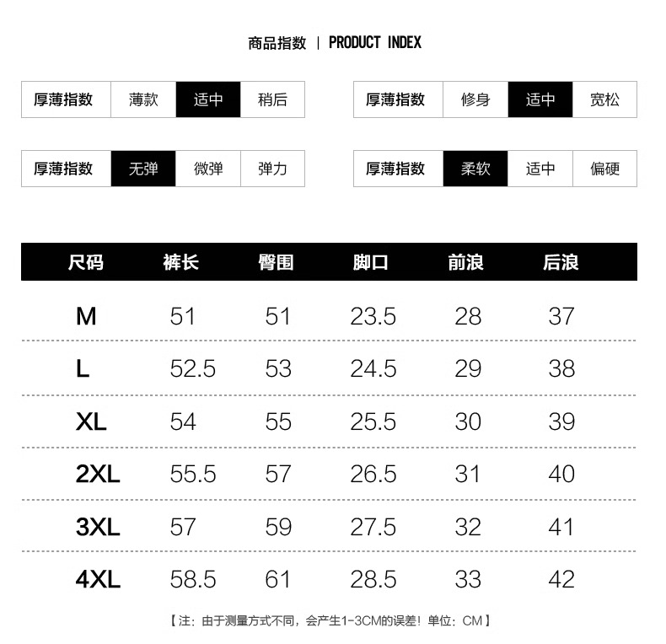Click the PRODUCT INDEX heading text
666x644 pixels.
[x=374, y=42]
